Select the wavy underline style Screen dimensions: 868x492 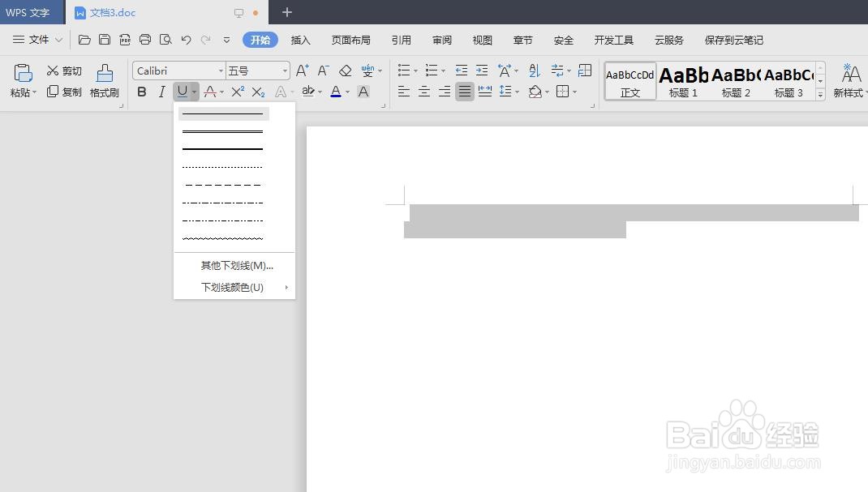click(222, 237)
